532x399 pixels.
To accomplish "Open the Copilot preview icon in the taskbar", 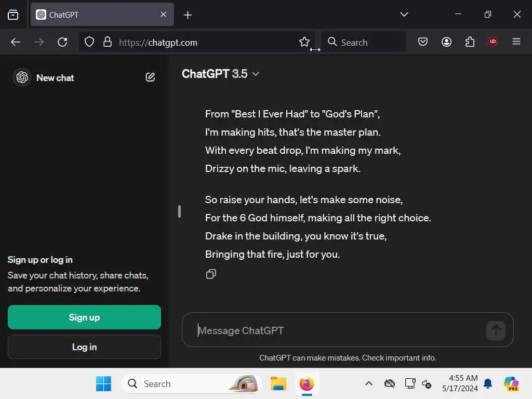I will (511, 384).
